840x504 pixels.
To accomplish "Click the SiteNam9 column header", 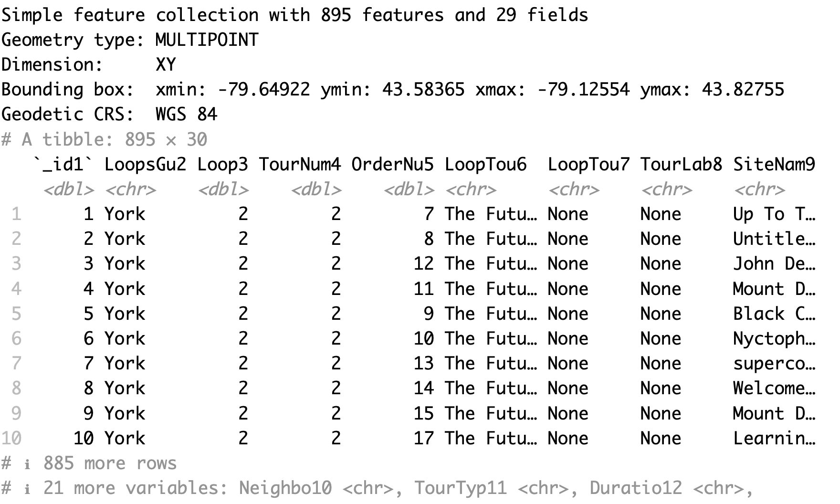I will point(774,165).
